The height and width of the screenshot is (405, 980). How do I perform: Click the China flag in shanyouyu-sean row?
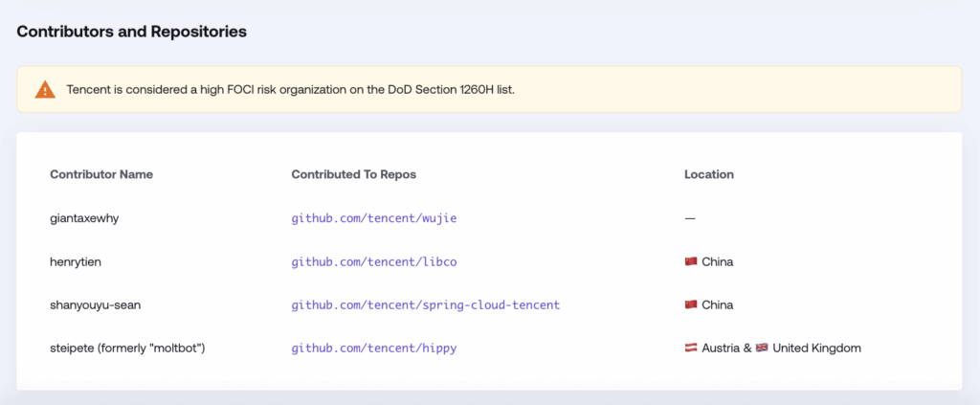[x=691, y=305]
